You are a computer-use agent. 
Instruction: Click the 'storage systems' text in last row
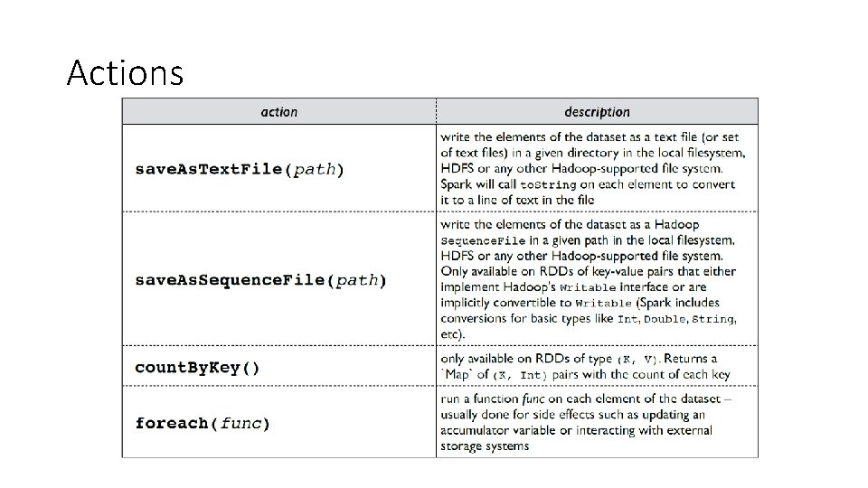click(x=485, y=446)
